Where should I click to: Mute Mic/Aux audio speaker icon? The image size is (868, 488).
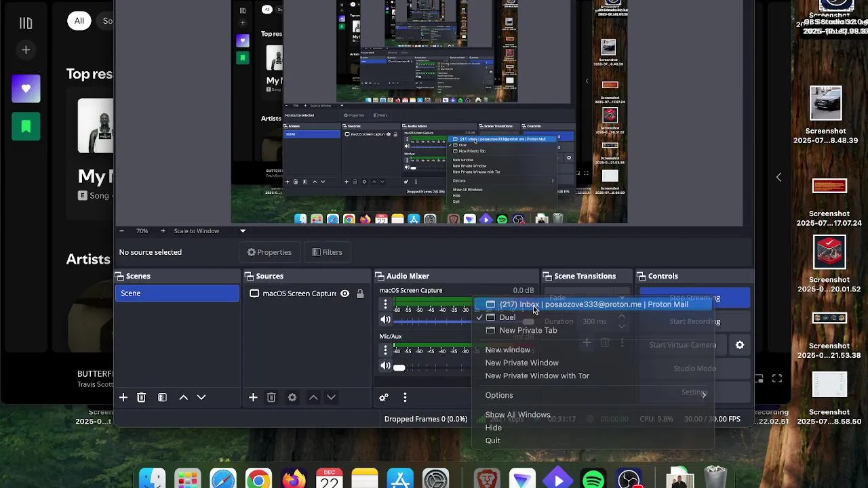point(385,366)
